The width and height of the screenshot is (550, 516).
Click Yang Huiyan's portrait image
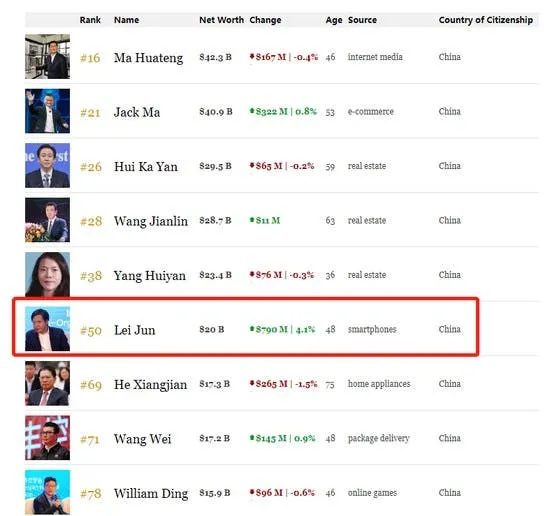tap(47, 274)
